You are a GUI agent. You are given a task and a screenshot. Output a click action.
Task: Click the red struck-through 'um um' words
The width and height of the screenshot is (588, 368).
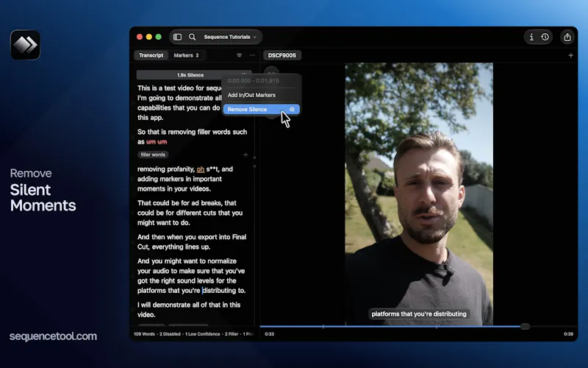point(157,141)
